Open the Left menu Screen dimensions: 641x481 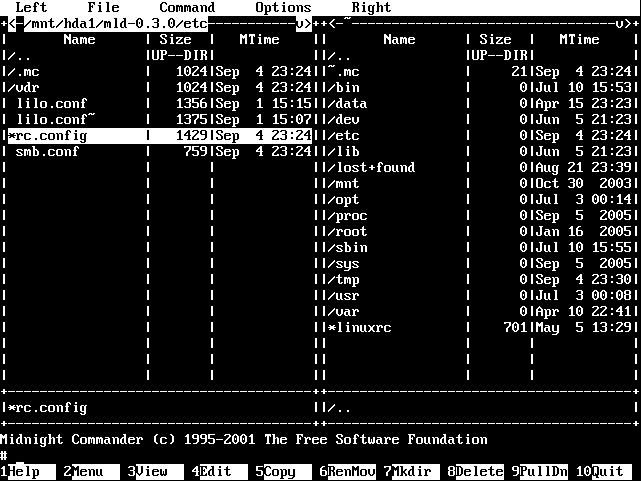pyautogui.click(x=31, y=8)
